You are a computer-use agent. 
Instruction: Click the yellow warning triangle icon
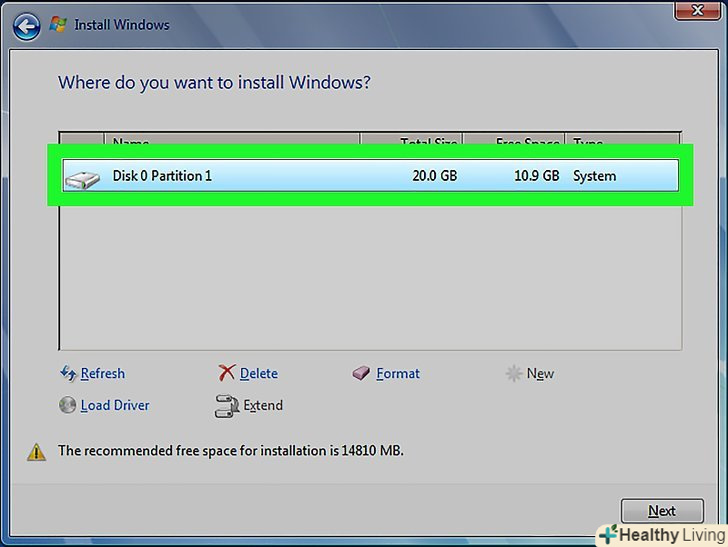[x=36, y=452]
